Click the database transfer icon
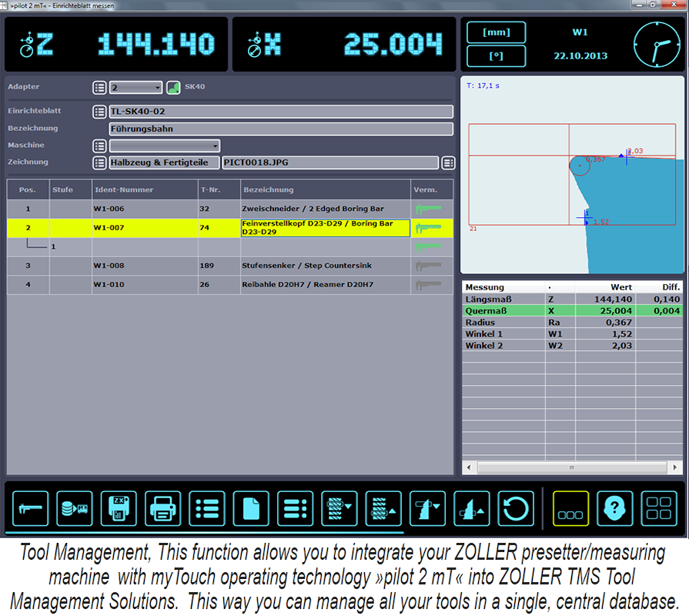Viewport: 689px width, 616px height. pos(74,508)
